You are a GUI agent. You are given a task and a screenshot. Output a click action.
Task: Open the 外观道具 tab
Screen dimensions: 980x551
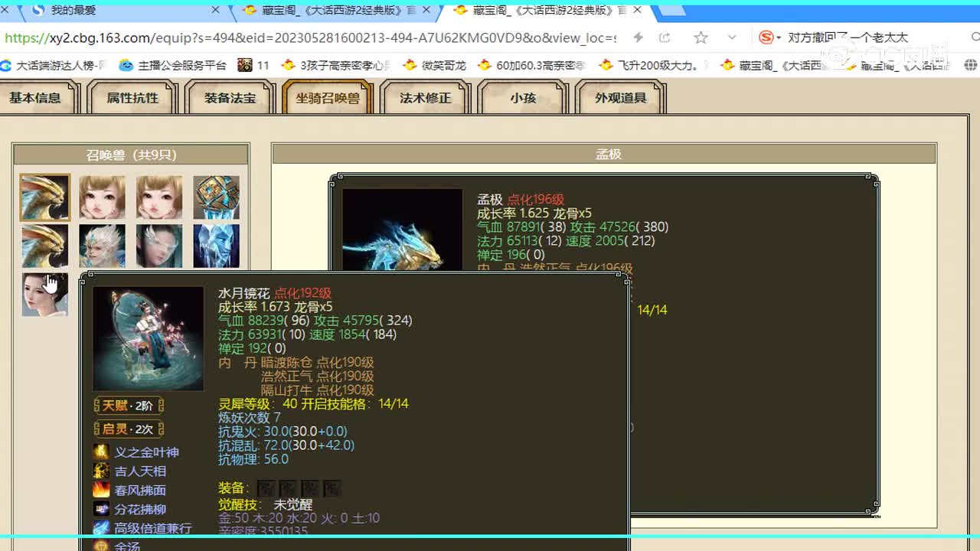point(621,98)
